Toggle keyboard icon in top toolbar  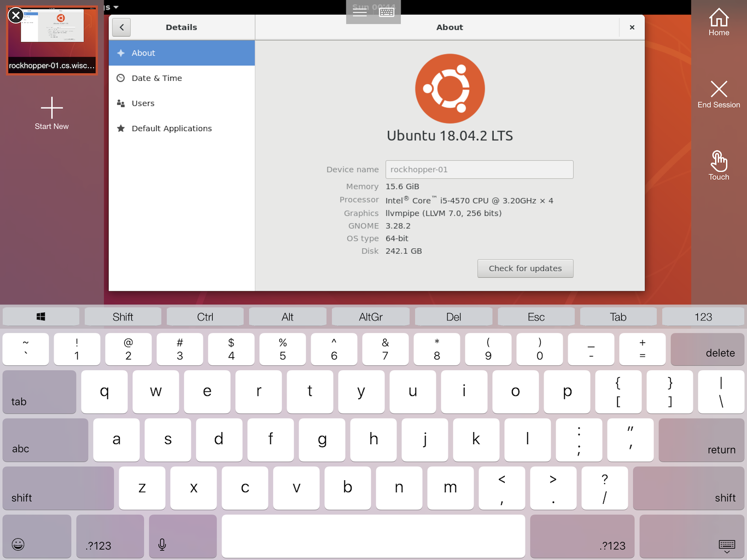pos(387,12)
